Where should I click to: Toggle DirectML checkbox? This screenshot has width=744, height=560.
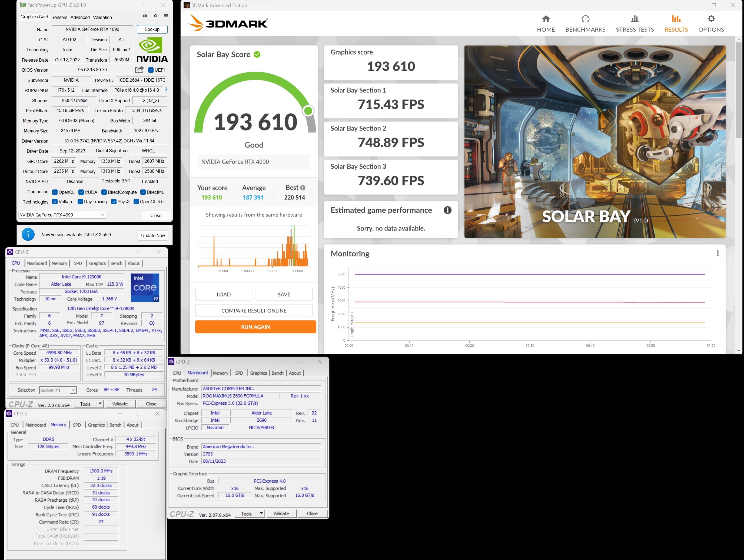point(143,192)
